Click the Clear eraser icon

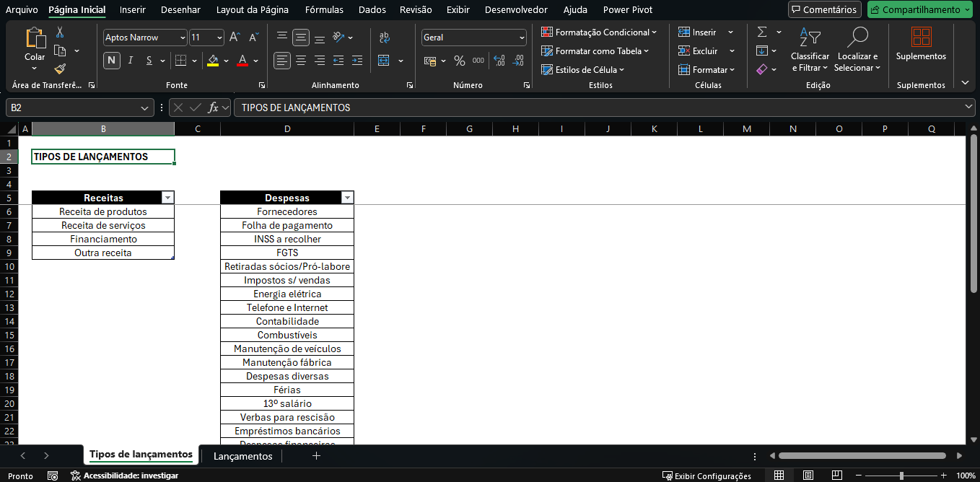point(762,69)
